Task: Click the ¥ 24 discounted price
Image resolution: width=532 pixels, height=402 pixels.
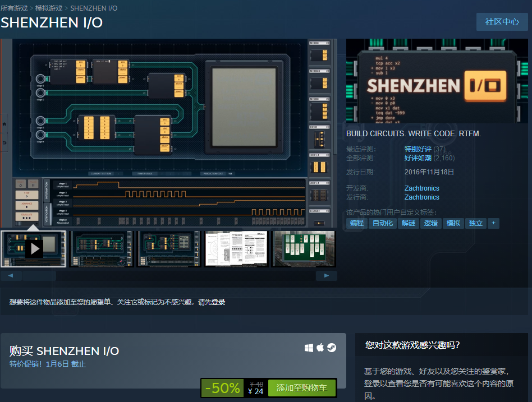Action: (x=255, y=391)
